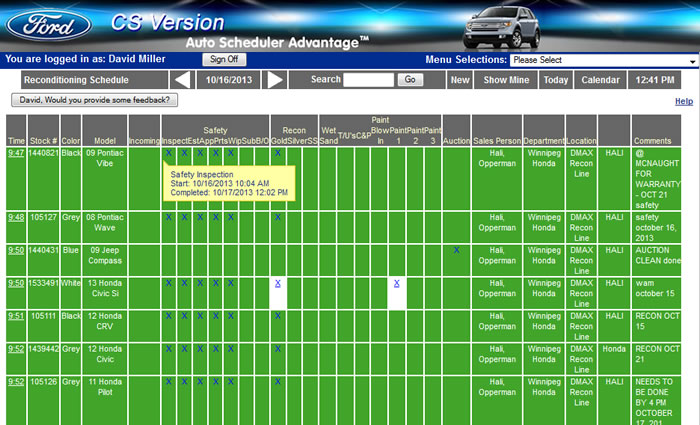The height and width of the screenshot is (425, 700).
Task: Click the Wip X mark for Honda Pilot
Action: coord(230,381)
